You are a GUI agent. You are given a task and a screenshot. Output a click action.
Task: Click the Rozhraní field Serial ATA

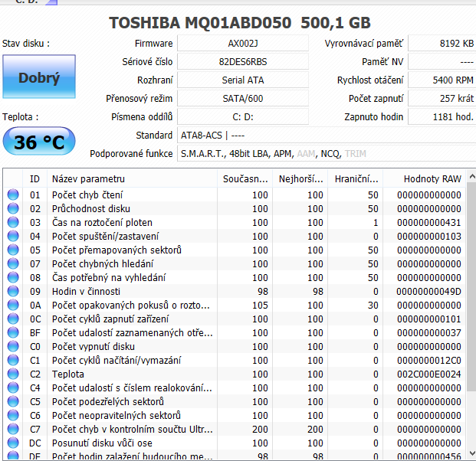243,80
